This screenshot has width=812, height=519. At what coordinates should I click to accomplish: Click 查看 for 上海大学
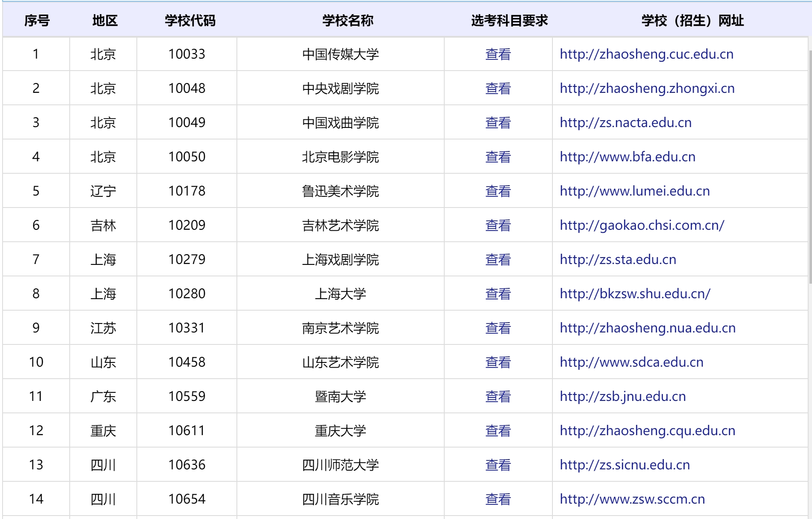(x=498, y=294)
